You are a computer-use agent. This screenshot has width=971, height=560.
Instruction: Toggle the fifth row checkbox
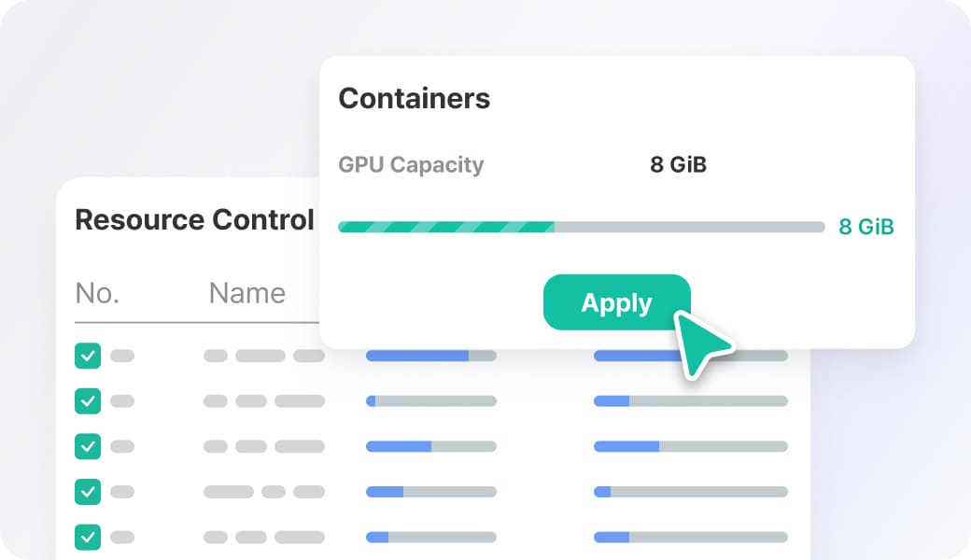point(88,537)
